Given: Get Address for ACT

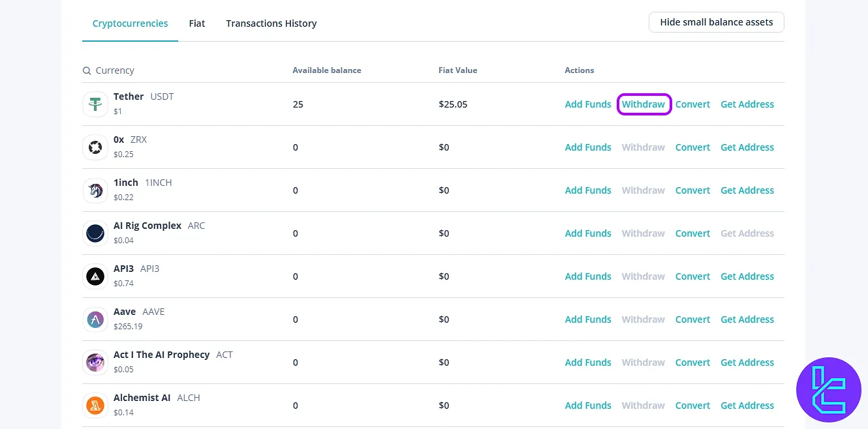Looking at the screenshot, I should pos(747,362).
